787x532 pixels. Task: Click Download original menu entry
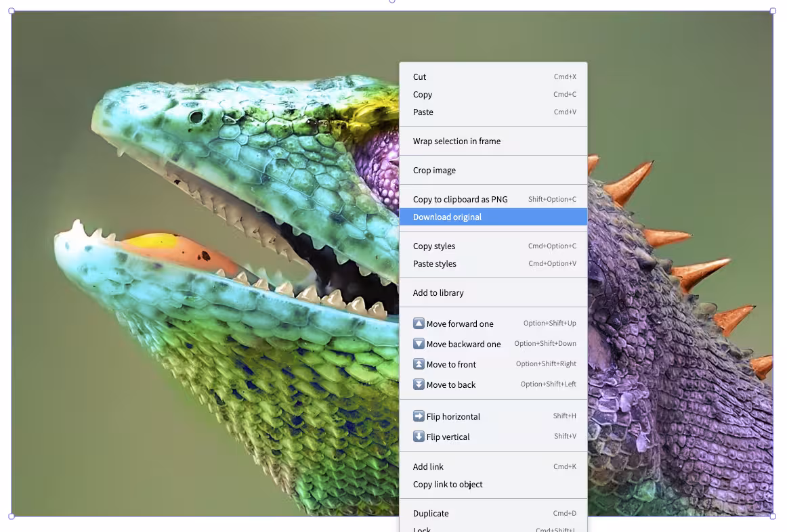(x=493, y=217)
